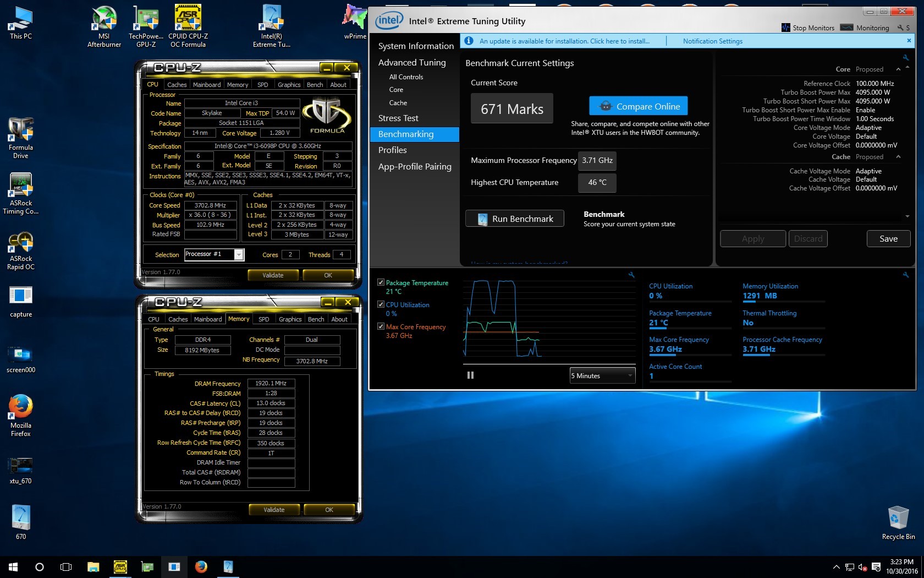Viewport: 924px width, 578px height.
Task: Open About tab in bottom CPU-Z window
Action: pyautogui.click(x=339, y=319)
